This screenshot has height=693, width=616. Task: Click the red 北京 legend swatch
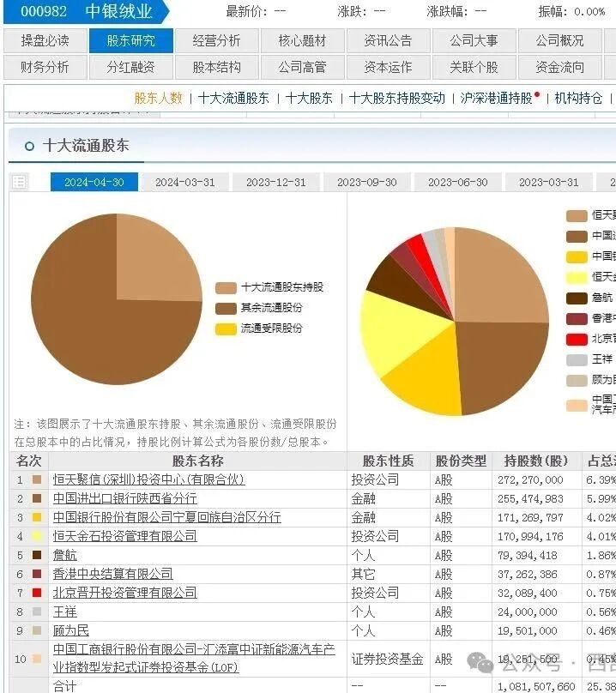[x=577, y=339]
